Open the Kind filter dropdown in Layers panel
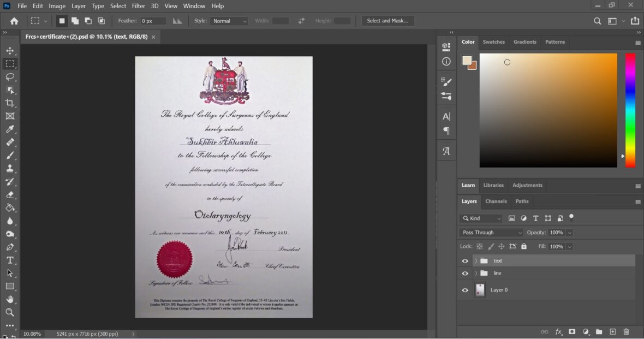The image size is (644, 339). [480, 218]
